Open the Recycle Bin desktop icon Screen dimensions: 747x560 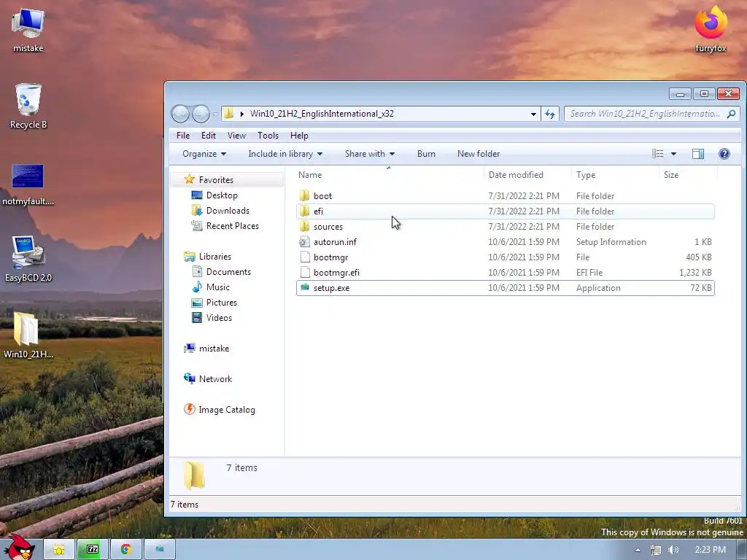pos(28,106)
